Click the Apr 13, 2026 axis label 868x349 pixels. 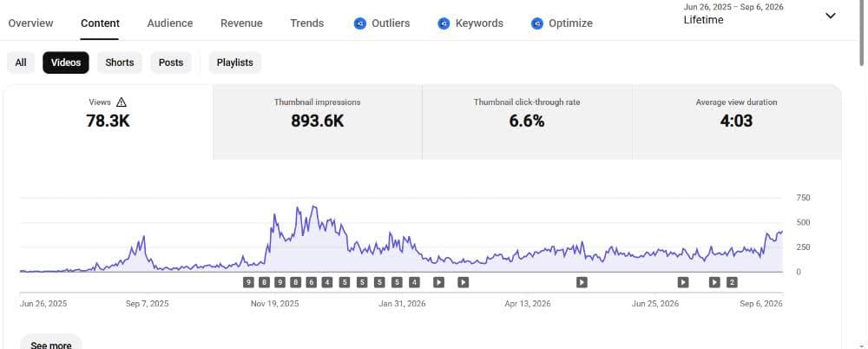pos(528,304)
